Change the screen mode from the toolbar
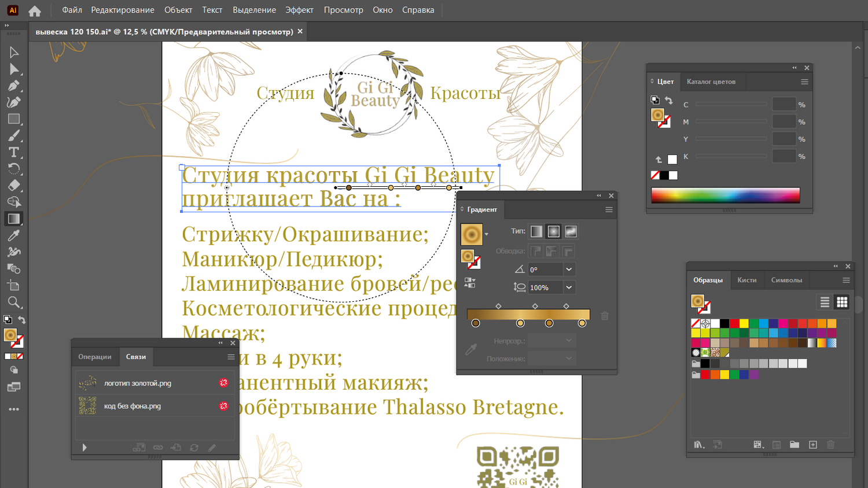The width and height of the screenshot is (868, 488). (x=14, y=387)
